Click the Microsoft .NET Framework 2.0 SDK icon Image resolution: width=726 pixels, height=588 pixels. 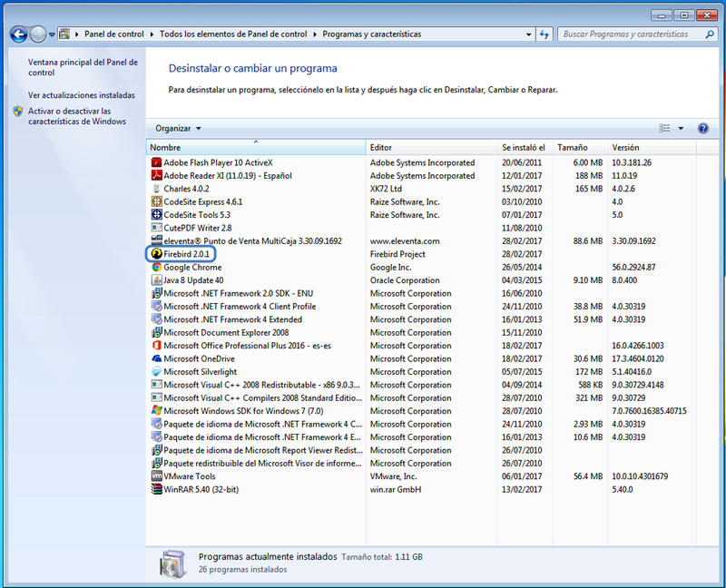pos(156,293)
